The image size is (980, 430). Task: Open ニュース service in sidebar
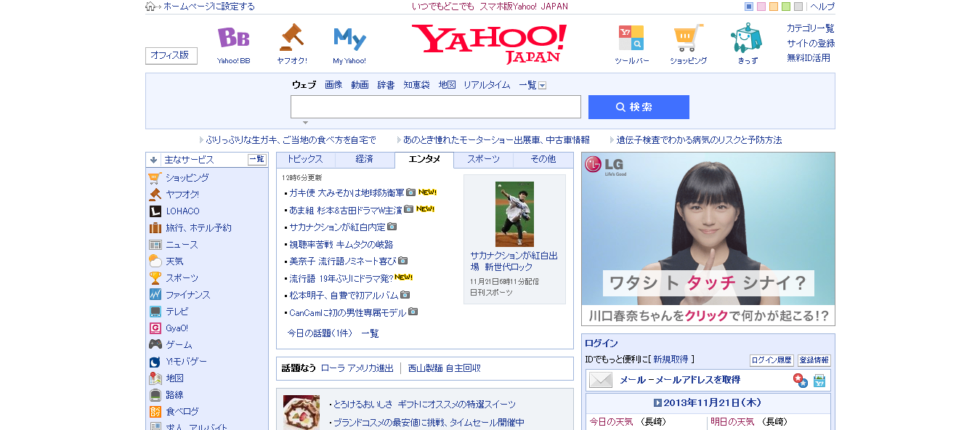tap(181, 244)
